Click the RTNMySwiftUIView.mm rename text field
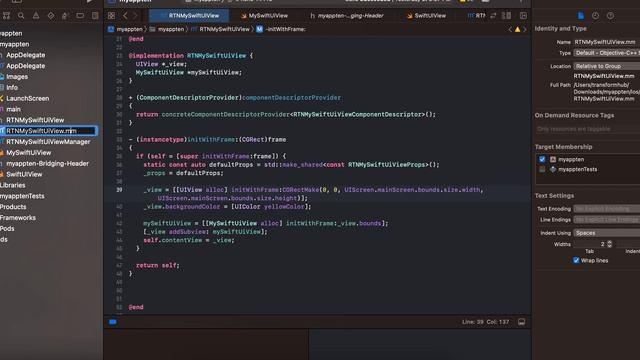The height and width of the screenshot is (360, 640). pos(51,131)
